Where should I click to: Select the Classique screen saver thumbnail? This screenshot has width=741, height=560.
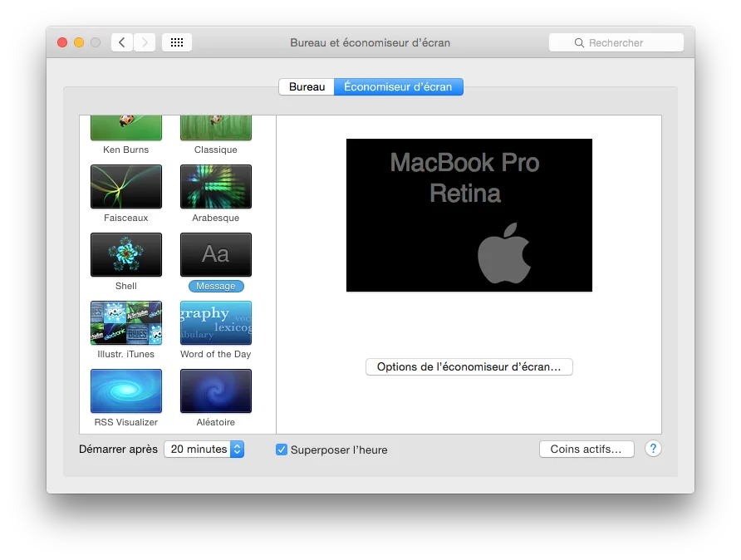216,128
